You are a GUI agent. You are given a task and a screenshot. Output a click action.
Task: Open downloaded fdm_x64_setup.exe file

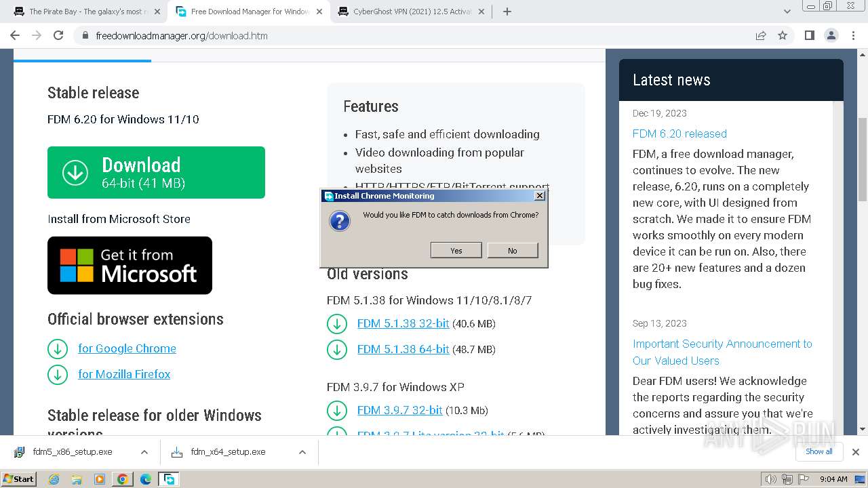pyautogui.click(x=228, y=452)
